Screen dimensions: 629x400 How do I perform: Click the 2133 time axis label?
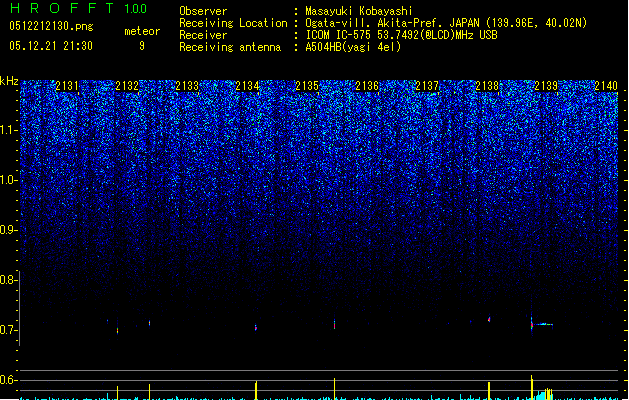pos(187,86)
